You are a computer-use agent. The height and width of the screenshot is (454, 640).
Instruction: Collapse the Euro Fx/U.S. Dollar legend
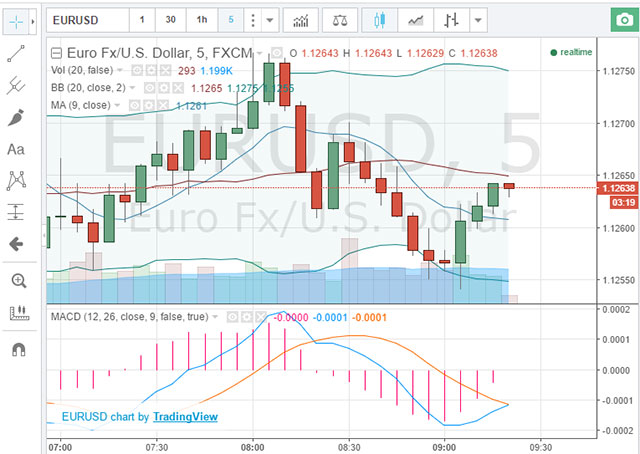coord(56,53)
